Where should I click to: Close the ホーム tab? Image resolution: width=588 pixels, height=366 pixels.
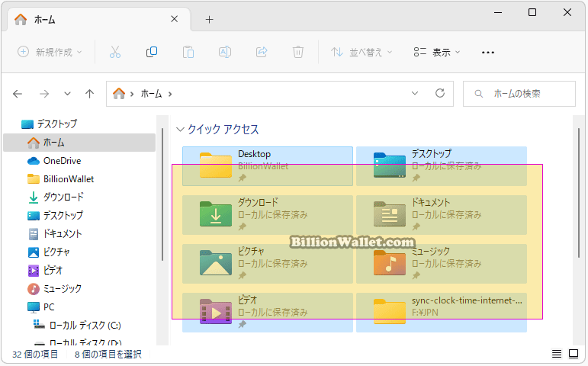point(175,19)
